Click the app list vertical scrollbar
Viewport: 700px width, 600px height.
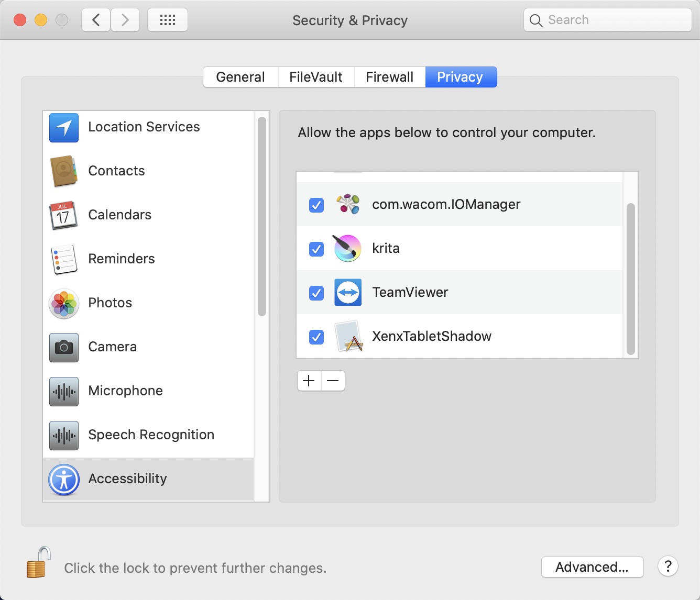tap(630, 279)
